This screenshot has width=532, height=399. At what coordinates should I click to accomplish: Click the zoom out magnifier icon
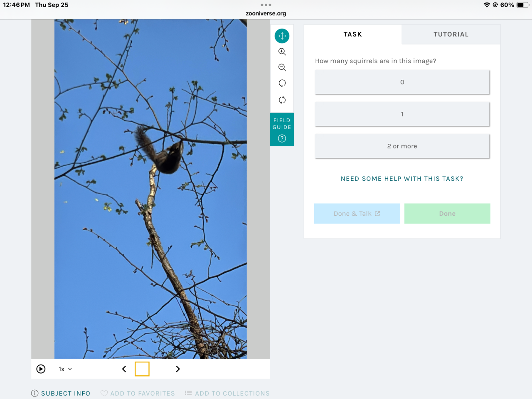click(x=282, y=67)
